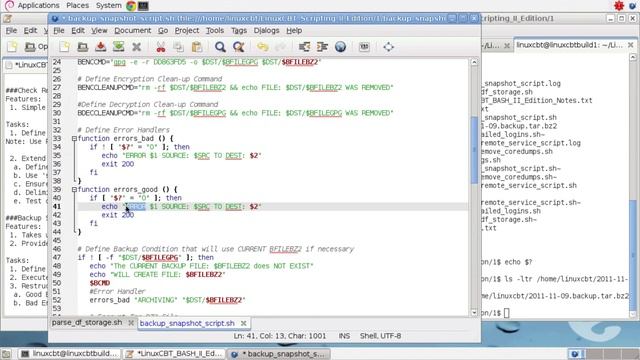Click the Redo arrow icon
This screenshot has width=640, height=360.
280,47
